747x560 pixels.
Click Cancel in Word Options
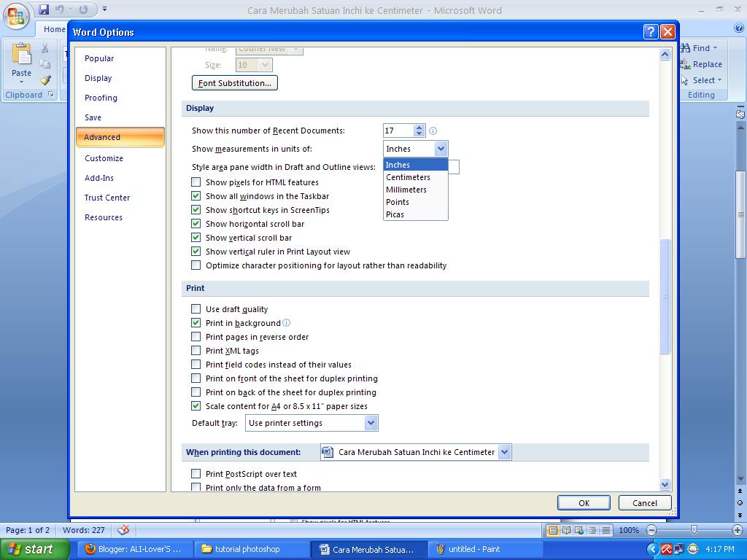pos(645,503)
